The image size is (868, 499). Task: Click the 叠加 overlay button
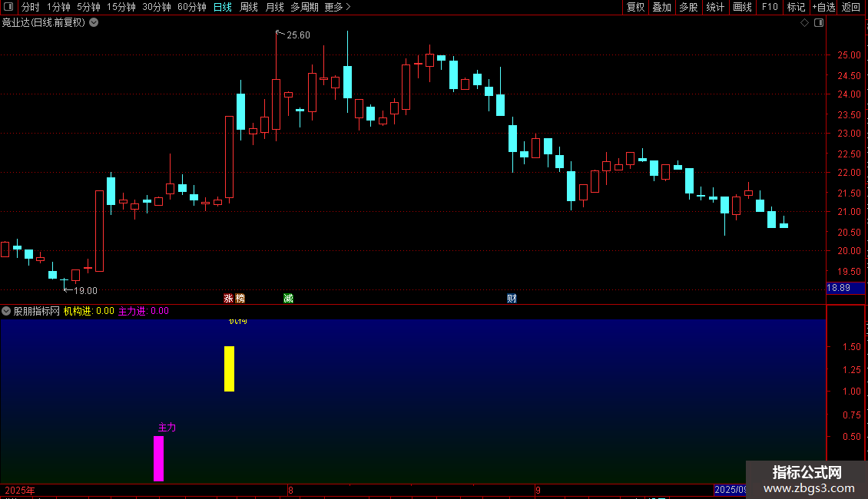click(661, 7)
